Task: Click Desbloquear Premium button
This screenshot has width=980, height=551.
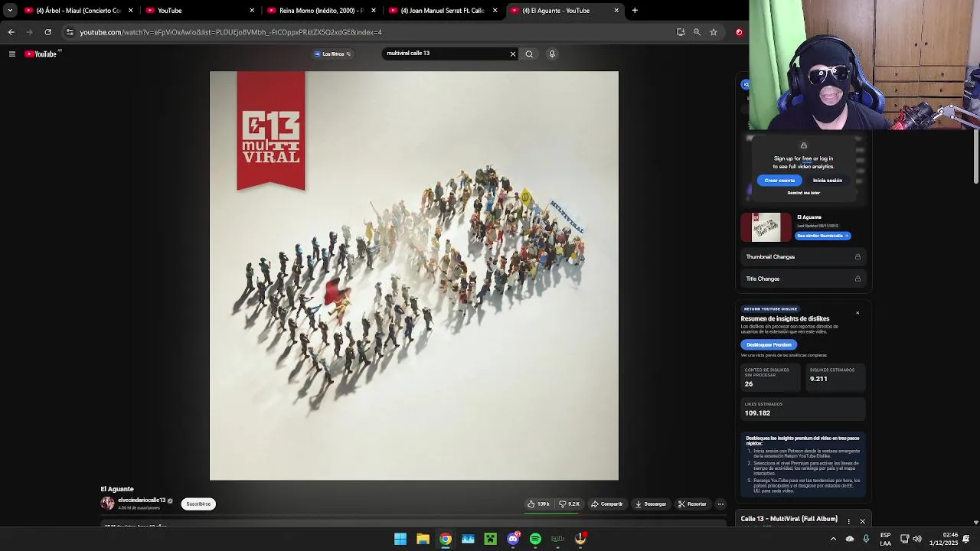Action: pos(769,344)
